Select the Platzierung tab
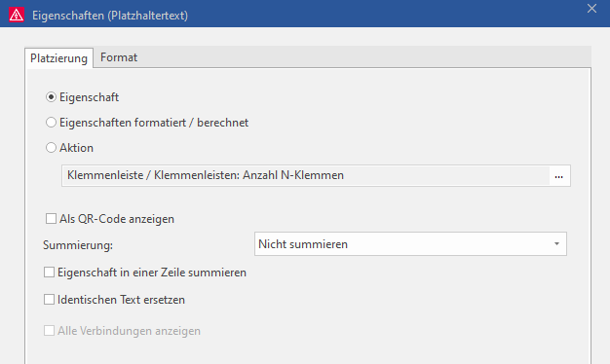610x364 pixels. click(x=58, y=58)
